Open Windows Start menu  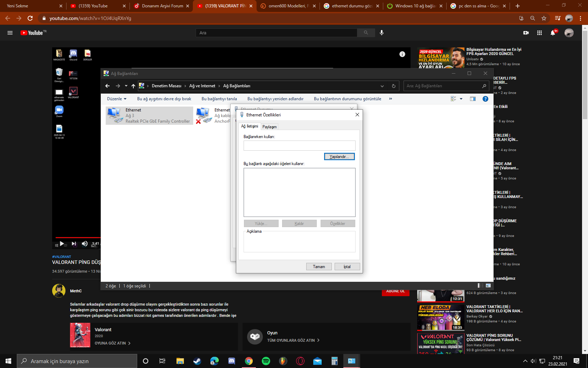point(8,361)
